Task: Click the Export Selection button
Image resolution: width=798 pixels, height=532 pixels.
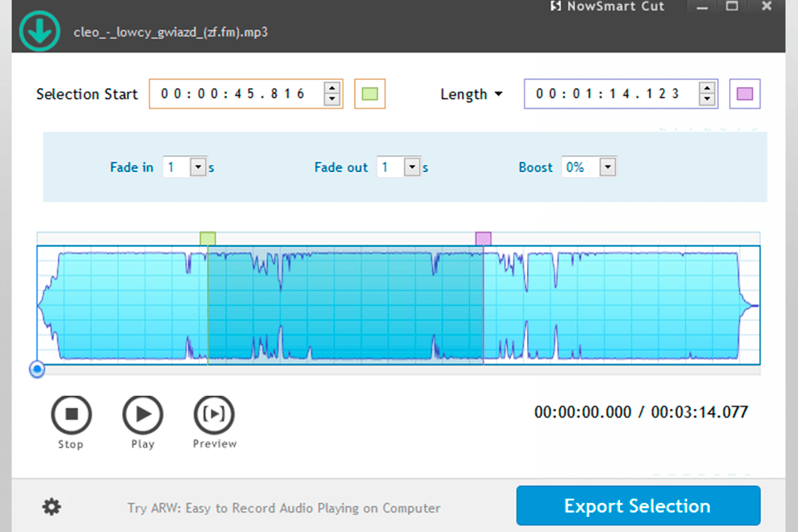Action: click(x=638, y=505)
